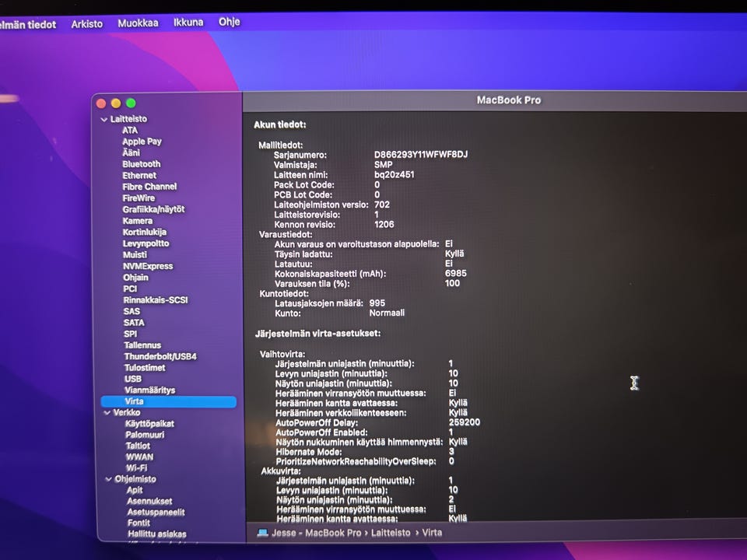Screen dimensions: 747x560
Task: Select Taltiot under Verkko
Action: [x=138, y=446]
